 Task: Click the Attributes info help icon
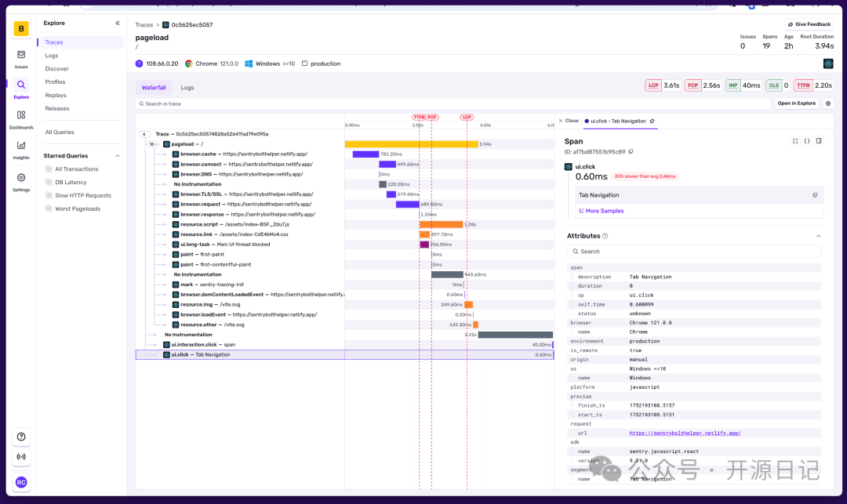pyautogui.click(x=605, y=236)
